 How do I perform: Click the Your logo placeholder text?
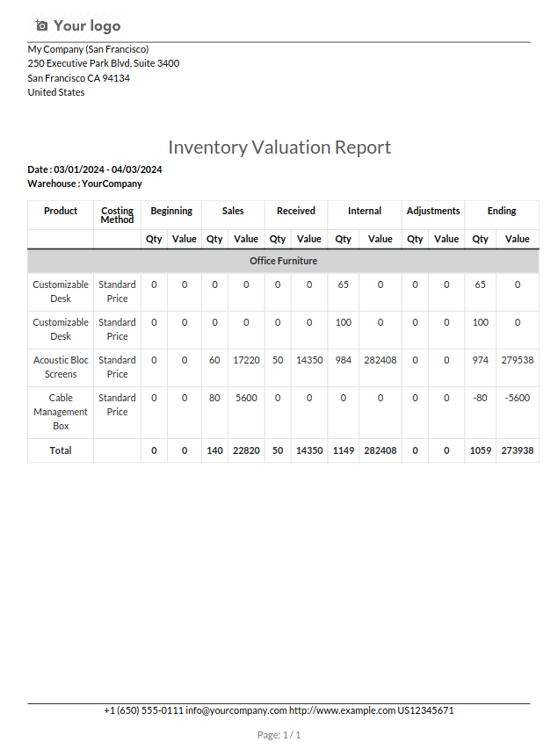[x=87, y=25]
